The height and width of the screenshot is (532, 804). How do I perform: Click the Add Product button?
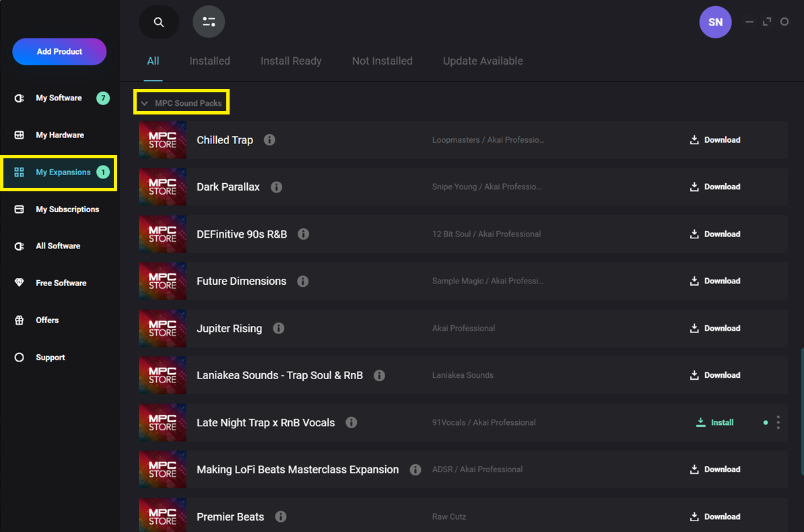pyautogui.click(x=59, y=52)
